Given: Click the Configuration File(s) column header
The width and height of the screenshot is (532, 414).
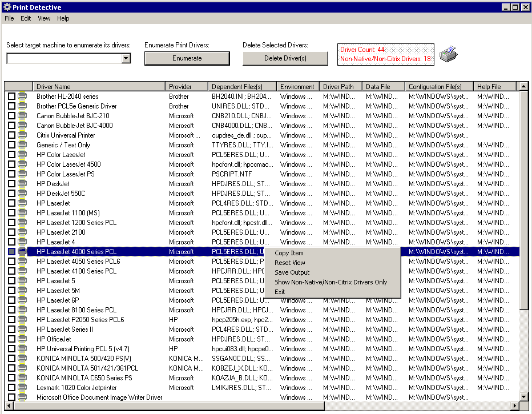Looking at the screenshot, I should pyautogui.click(x=439, y=87).
